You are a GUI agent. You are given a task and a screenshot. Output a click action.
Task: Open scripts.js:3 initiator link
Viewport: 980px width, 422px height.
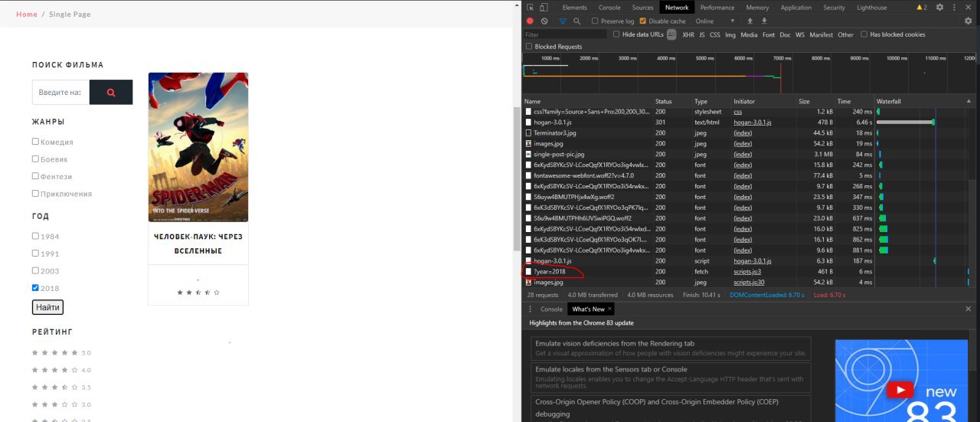click(747, 272)
